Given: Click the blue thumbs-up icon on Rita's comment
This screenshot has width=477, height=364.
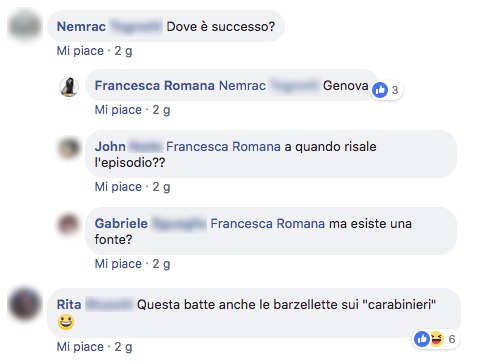Looking at the screenshot, I should tap(422, 339).
